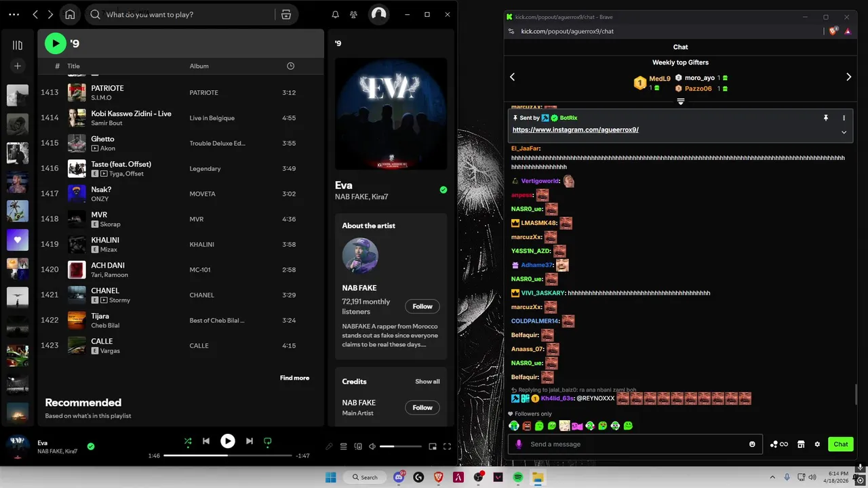
Task: Create new playlist with plus icon
Action: (x=18, y=66)
